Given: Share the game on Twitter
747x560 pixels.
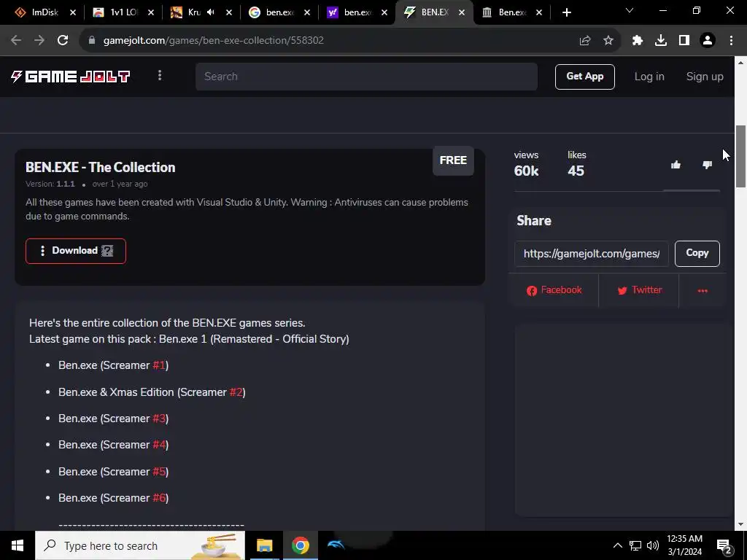Looking at the screenshot, I should (x=639, y=290).
